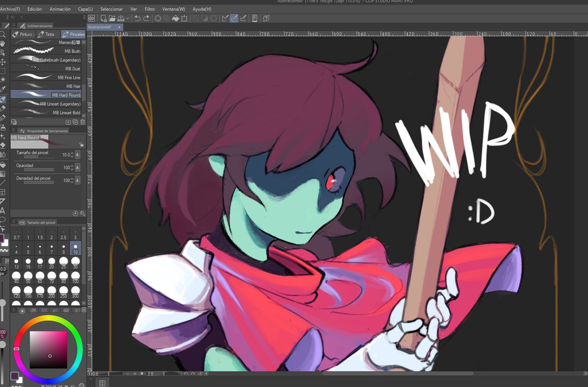Image resolution: width=588 pixels, height=387 pixels.
Task: Select the main drawing color swatch in toolbox
Action: click(2, 239)
